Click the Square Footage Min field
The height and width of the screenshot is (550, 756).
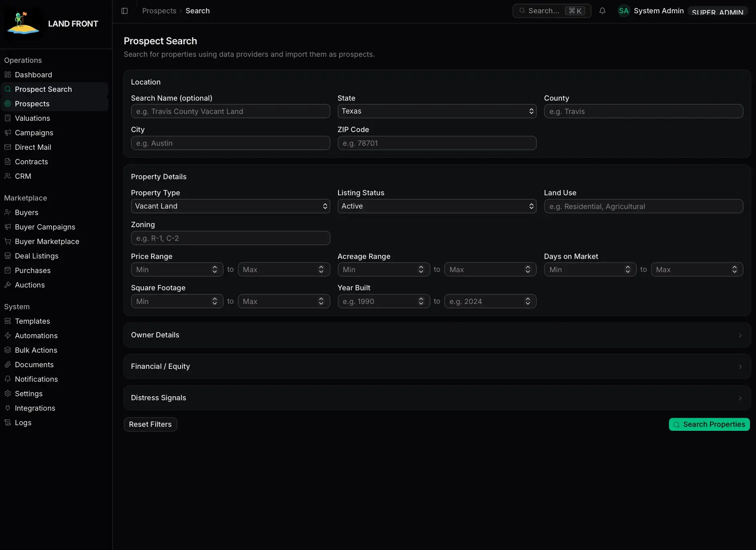pyautogui.click(x=177, y=301)
